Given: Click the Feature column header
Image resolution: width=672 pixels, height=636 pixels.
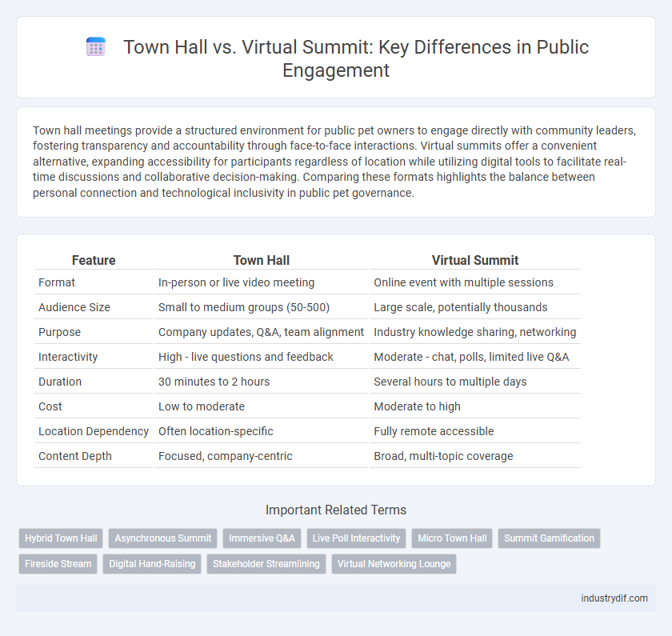Looking at the screenshot, I should click(94, 260).
